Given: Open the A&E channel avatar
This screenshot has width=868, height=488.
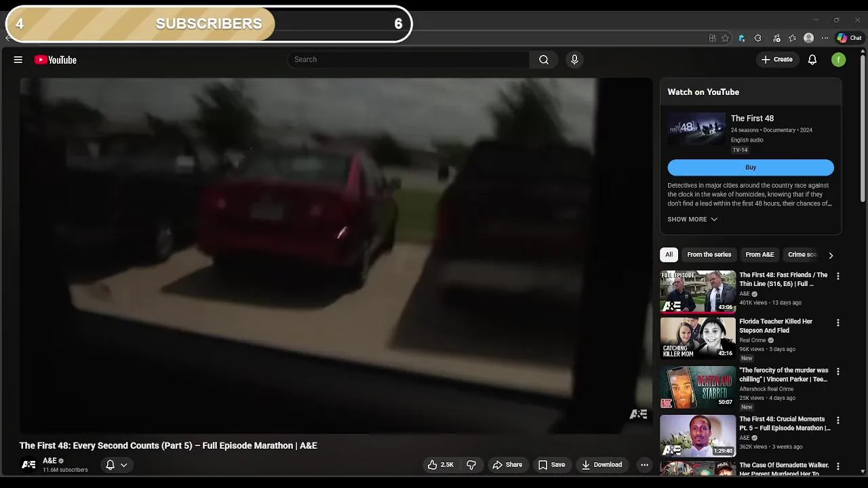Looking at the screenshot, I should click(28, 465).
